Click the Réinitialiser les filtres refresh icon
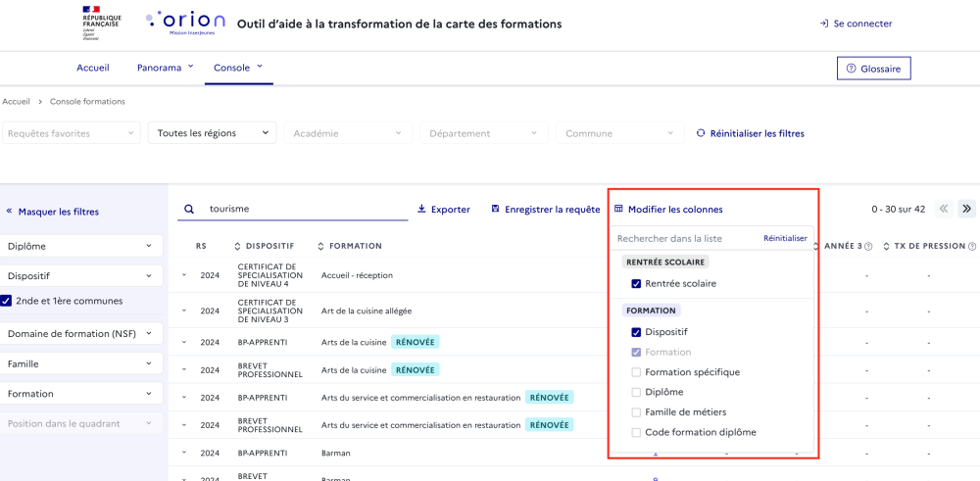This screenshot has width=980, height=481. (701, 133)
